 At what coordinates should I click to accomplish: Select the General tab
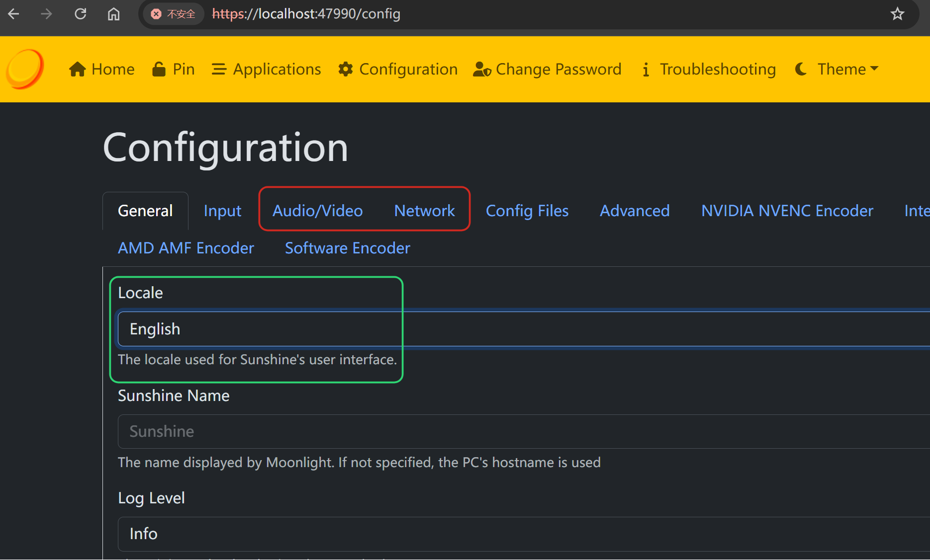pyautogui.click(x=145, y=211)
